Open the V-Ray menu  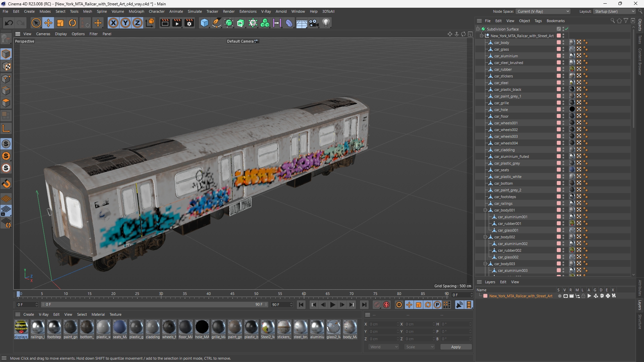click(266, 11)
